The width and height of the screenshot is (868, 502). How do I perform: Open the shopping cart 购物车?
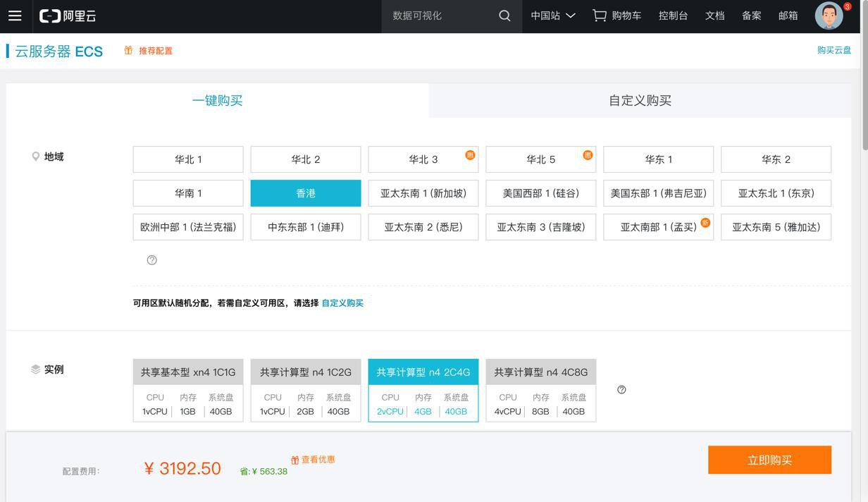[x=616, y=16]
